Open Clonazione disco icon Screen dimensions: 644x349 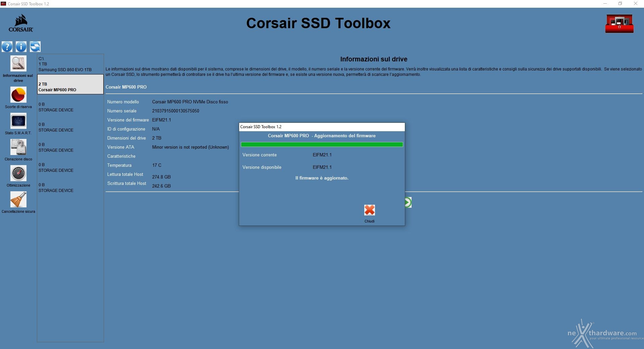click(18, 147)
